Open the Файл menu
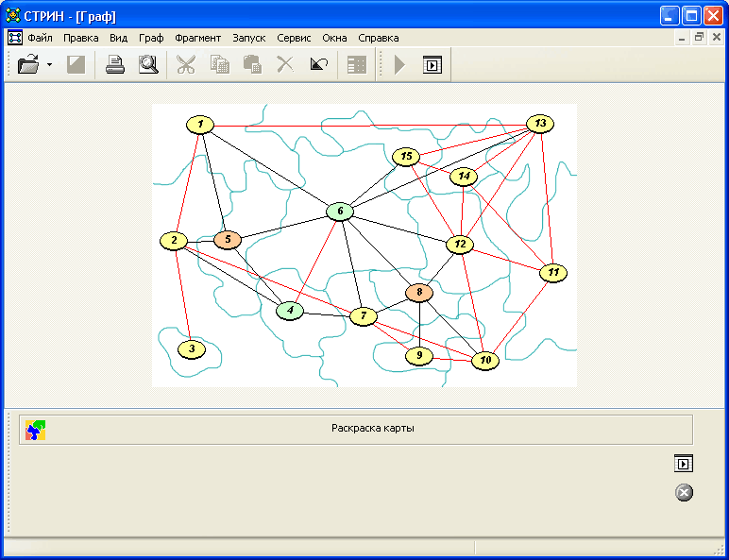The image size is (729, 560). coord(40,38)
